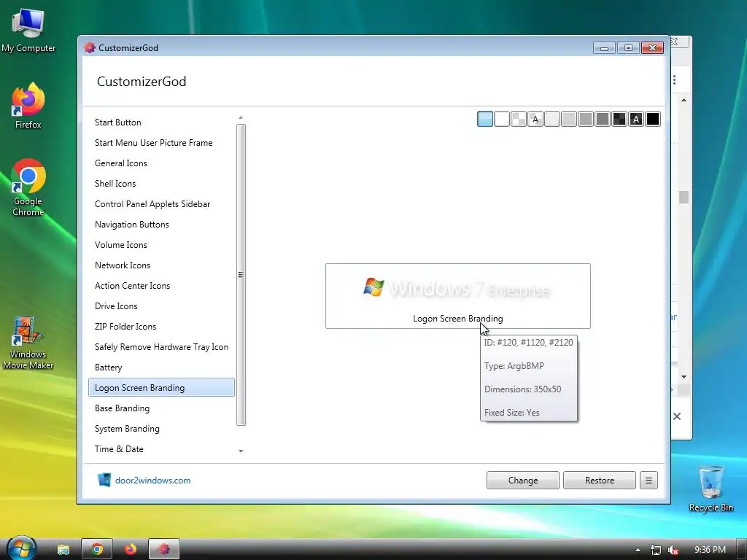
Task: Select the plain white preview background swatch
Action: pos(502,119)
